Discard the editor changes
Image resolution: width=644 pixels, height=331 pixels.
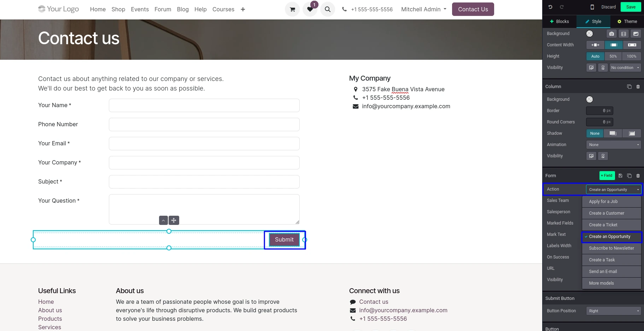(x=608, y=7)
